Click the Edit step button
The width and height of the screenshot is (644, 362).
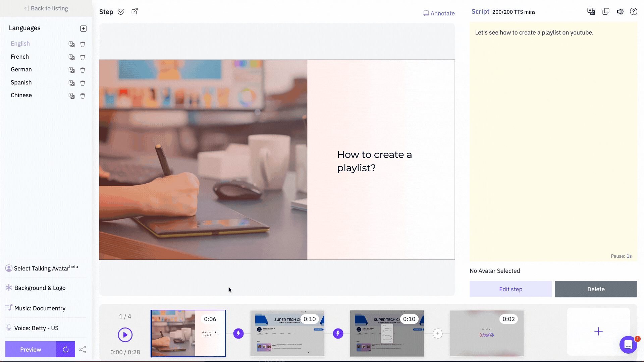coord(511,289)
